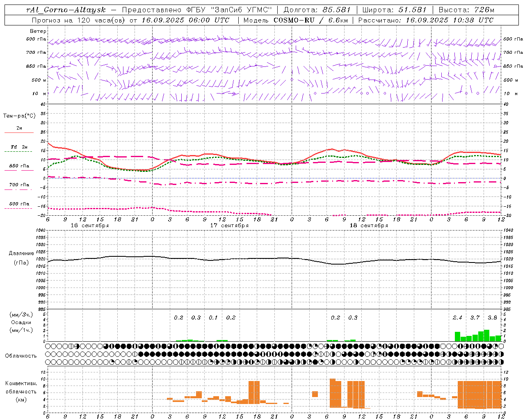Click the Рассчитано: 16.09.2025 10:38 UTC timestamp
The image size is (525, 420).
426,20
